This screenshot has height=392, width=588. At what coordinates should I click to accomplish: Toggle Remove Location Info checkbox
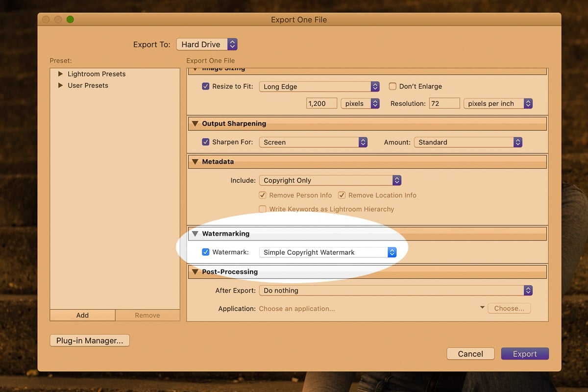342,195
